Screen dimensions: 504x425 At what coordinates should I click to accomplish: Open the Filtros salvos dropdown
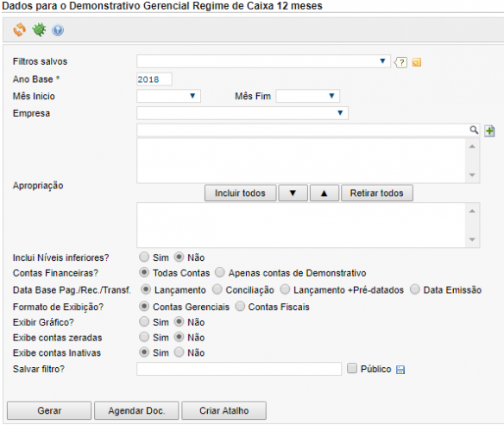tap(263, 61)
